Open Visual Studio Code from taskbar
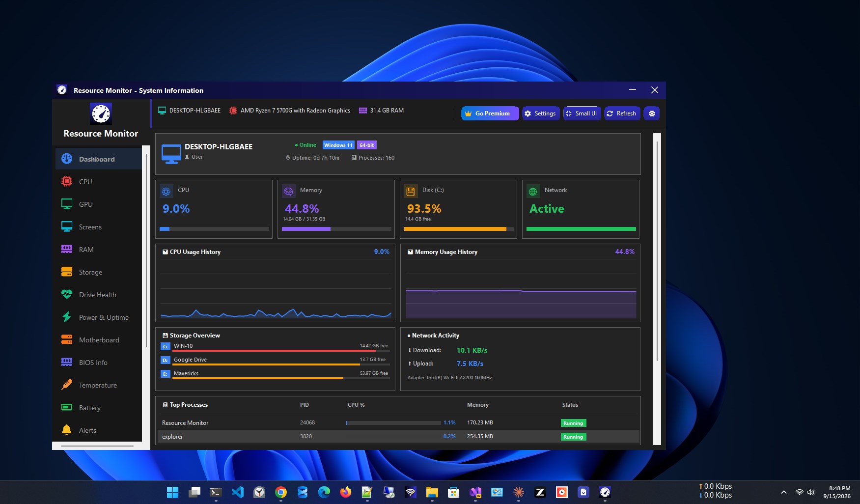860x504 pixels. pos(238,492)
